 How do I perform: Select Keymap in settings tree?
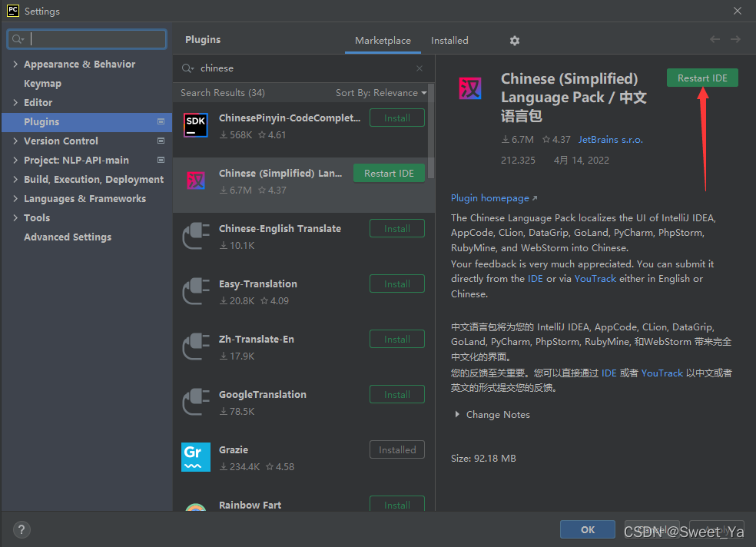point(42,84)
